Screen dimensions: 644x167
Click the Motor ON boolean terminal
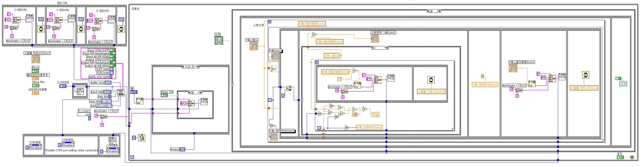tap(164, 95)
